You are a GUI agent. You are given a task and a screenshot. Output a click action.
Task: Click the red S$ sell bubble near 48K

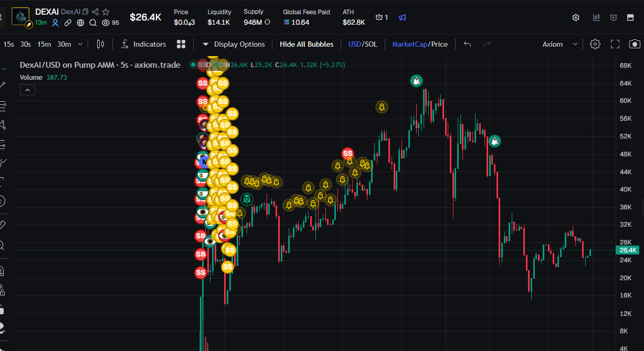347,153
